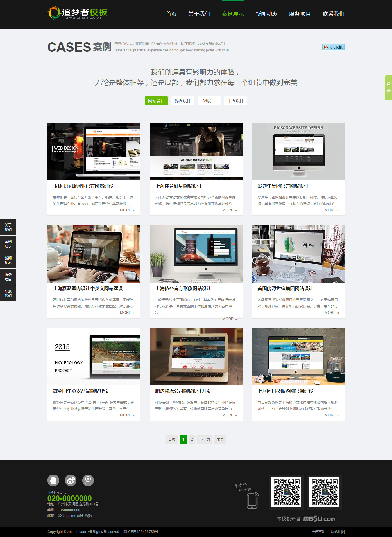Click the QQ交谈 chat button

[333, 47]
